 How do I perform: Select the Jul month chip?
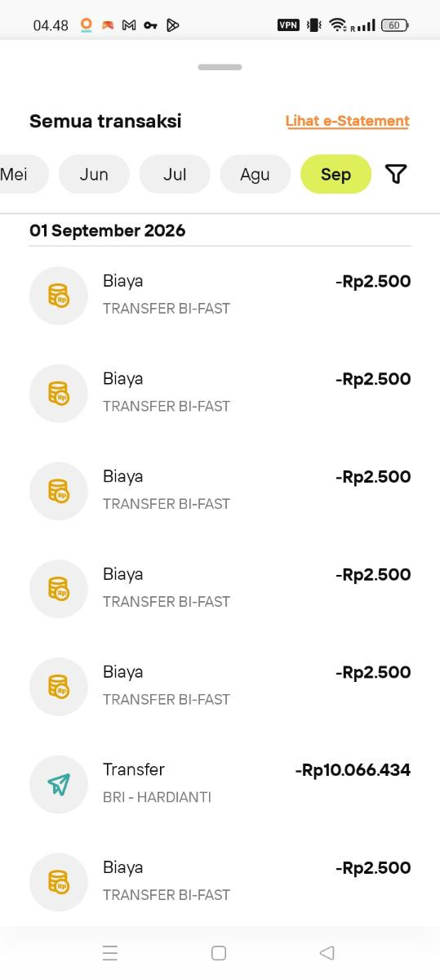175,174
